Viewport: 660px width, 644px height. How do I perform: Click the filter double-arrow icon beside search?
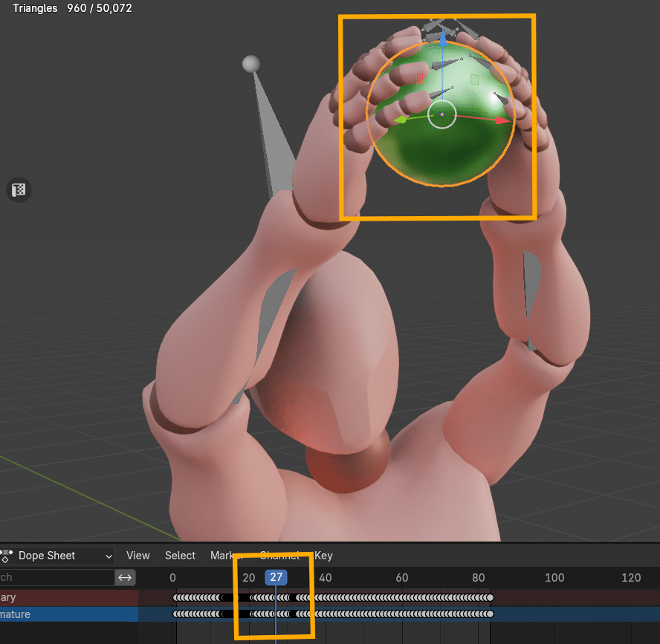coord(124,577)
